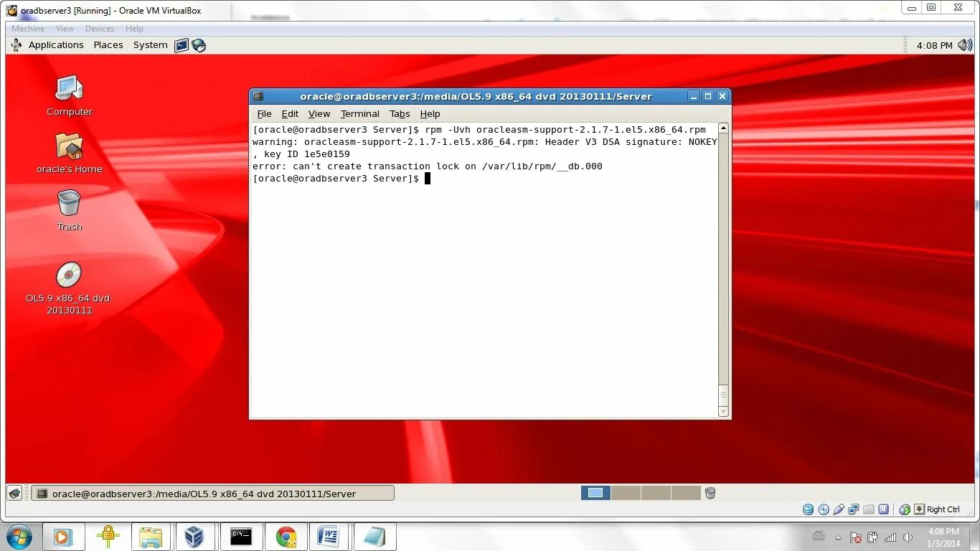Click the Windows taskbar clock and date

(943, 537)
